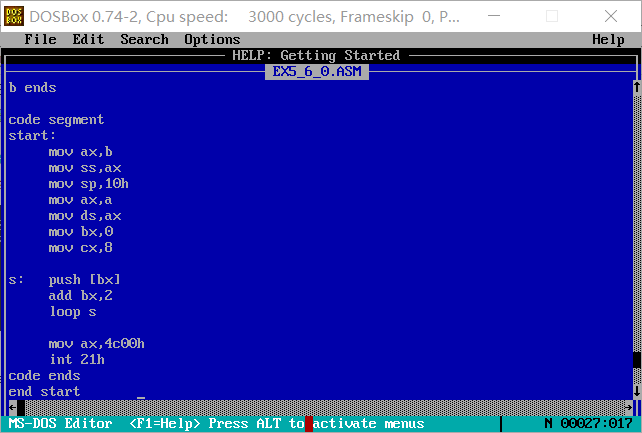Viewport: 642px width, 433px height.
Task: Click the horizontal scrollbar left arrow
Action: coord(13,407)
